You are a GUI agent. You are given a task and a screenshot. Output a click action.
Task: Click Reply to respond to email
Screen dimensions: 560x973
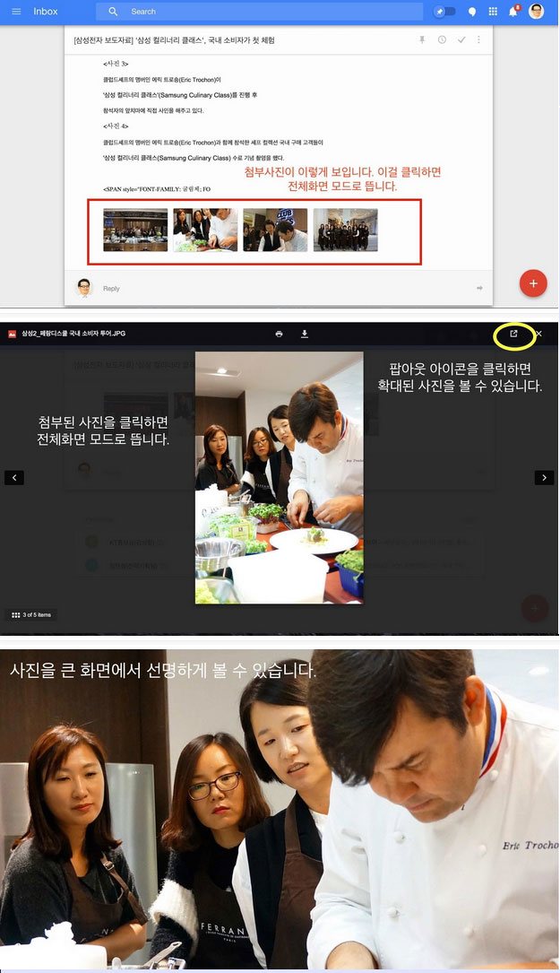pyautogui.click(x=111, y=289)
